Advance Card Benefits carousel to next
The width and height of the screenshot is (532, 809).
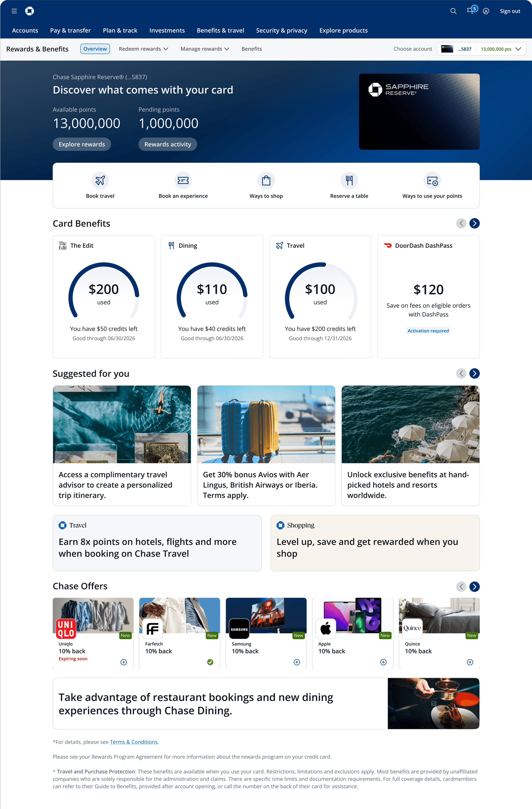(474, 223)
